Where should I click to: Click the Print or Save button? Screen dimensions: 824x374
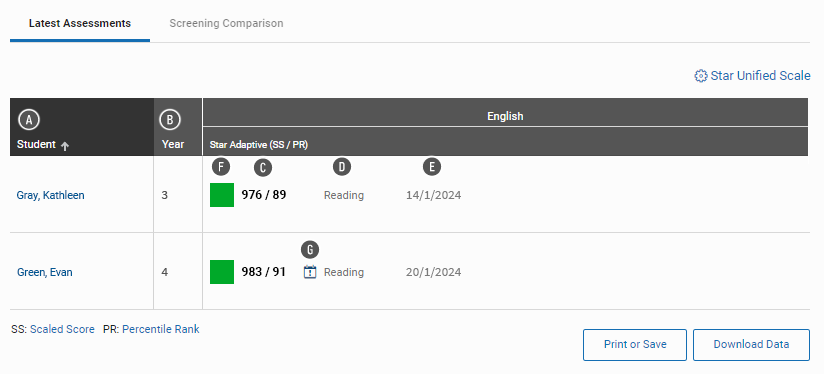point(635,345)
